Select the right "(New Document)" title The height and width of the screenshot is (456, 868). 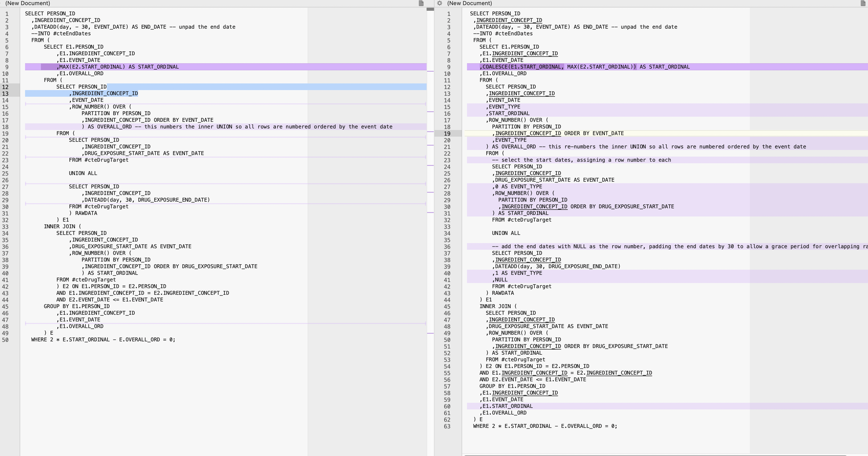[x=470, y=3]
